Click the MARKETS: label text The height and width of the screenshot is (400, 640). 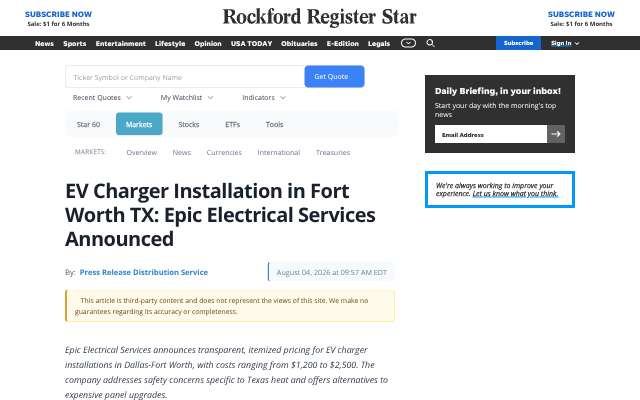[x=90, y=152]
